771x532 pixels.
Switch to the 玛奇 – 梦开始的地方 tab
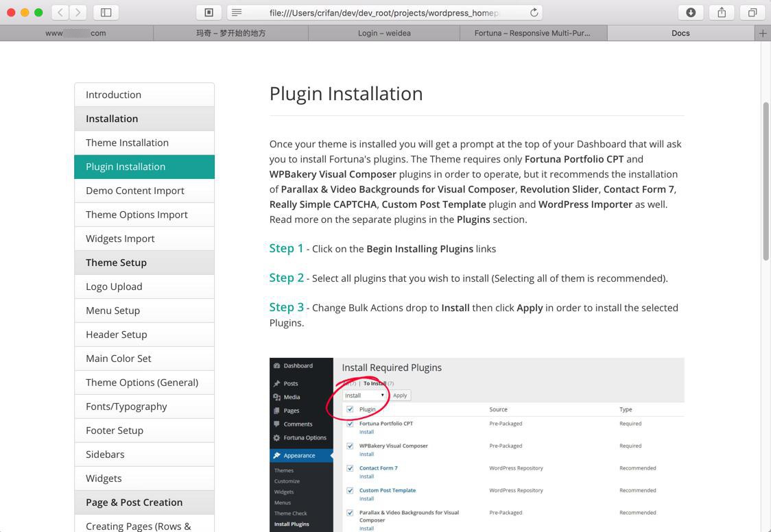point(230,33)
